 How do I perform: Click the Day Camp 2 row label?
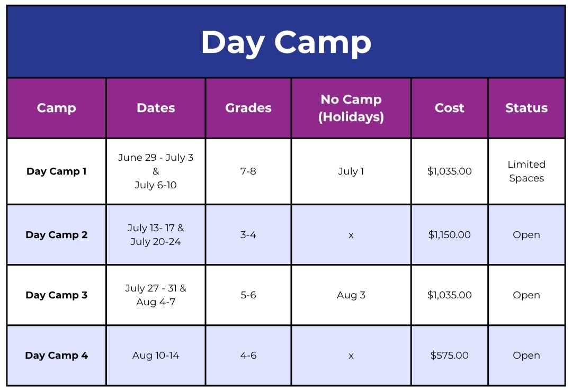click(x=56, y=235)
